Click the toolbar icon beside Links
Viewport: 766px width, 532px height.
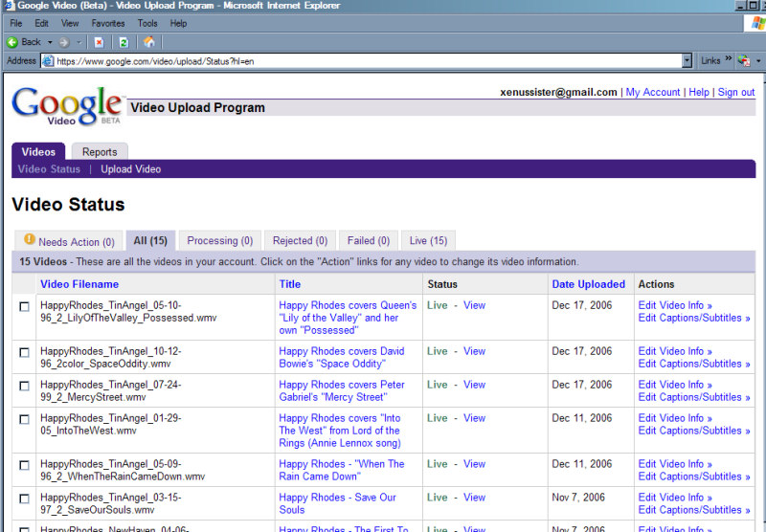coord(744,61)
